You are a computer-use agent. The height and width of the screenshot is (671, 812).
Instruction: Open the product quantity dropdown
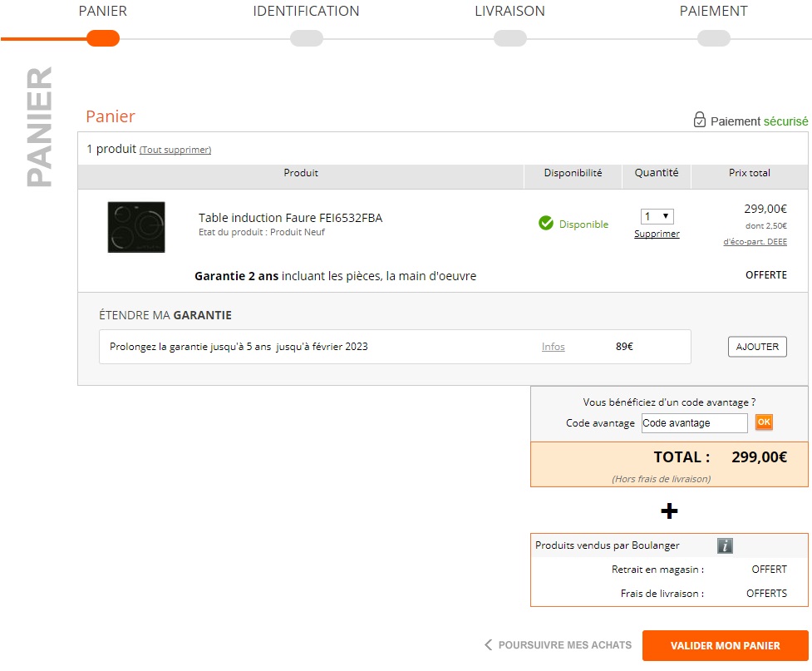[x=656, y=215]
